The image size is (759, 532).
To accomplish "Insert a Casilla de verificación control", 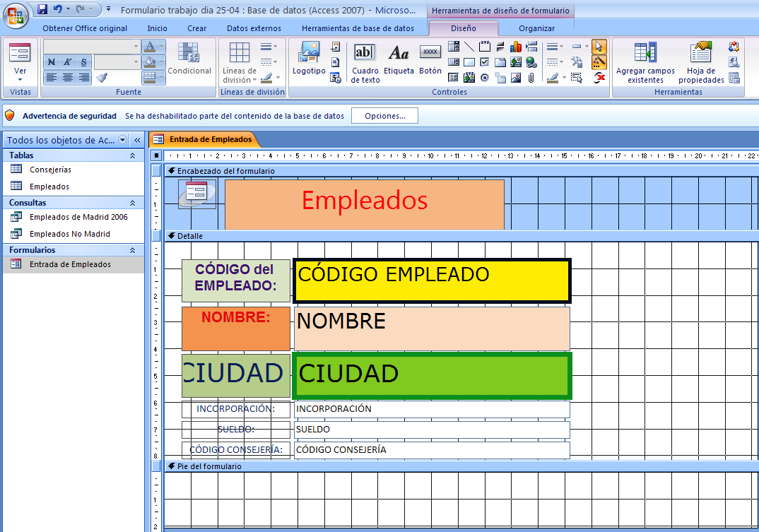I will tap(485, 62).
